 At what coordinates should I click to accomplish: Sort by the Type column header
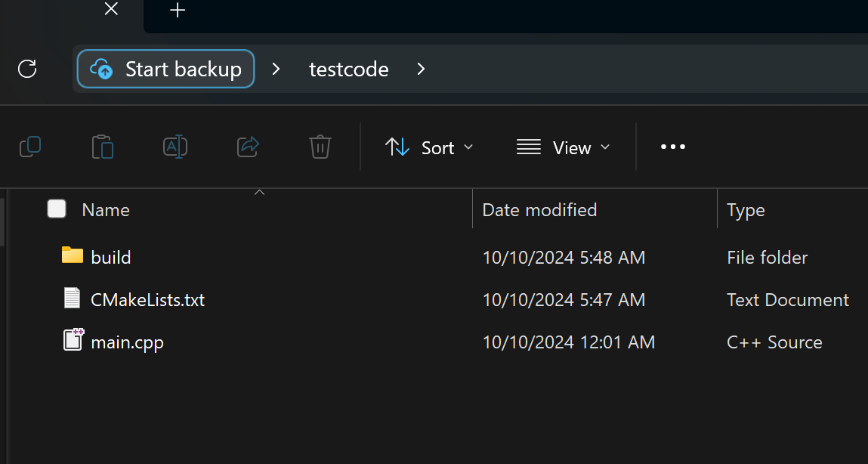pos(746,210)
